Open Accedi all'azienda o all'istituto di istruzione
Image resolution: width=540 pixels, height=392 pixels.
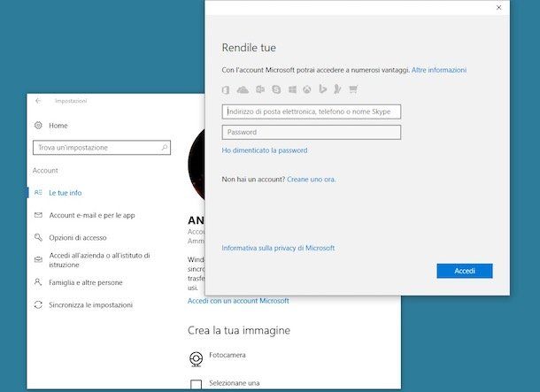pyautogui.click(x=99, y=260)
